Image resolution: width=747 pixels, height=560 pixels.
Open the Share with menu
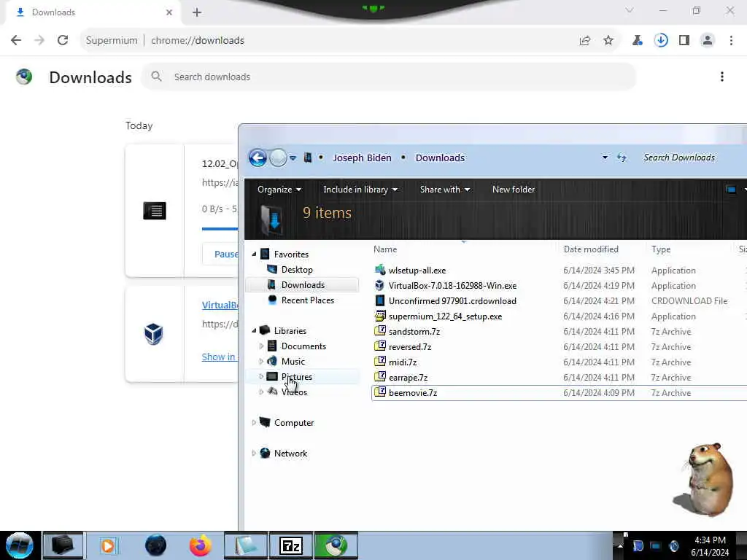pos(444,190)
